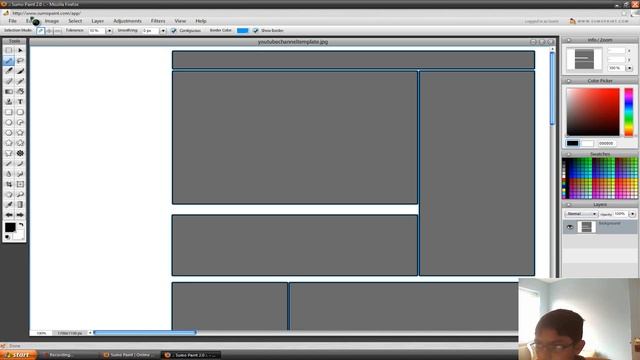
Task: Open the Normal blend mode dropdown
Action: tap(582, 214)
